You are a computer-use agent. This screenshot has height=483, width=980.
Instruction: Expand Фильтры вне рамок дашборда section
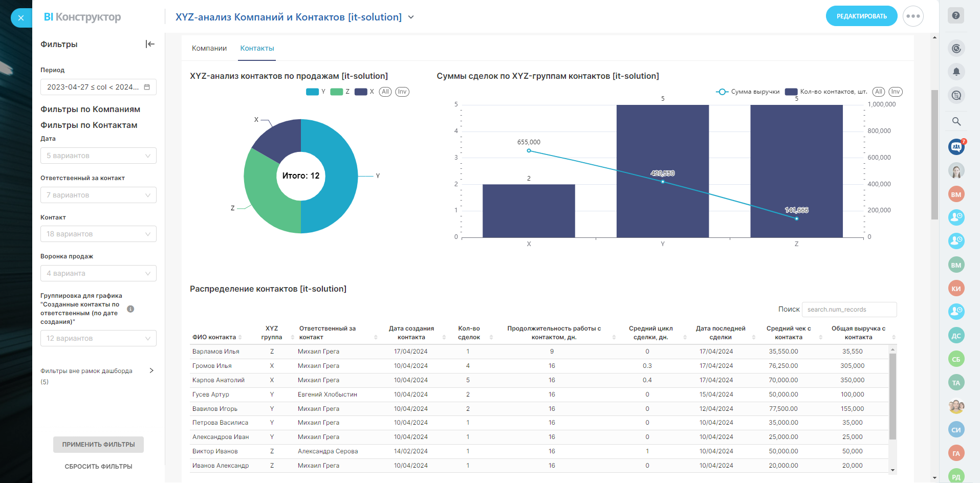(151, 371)
